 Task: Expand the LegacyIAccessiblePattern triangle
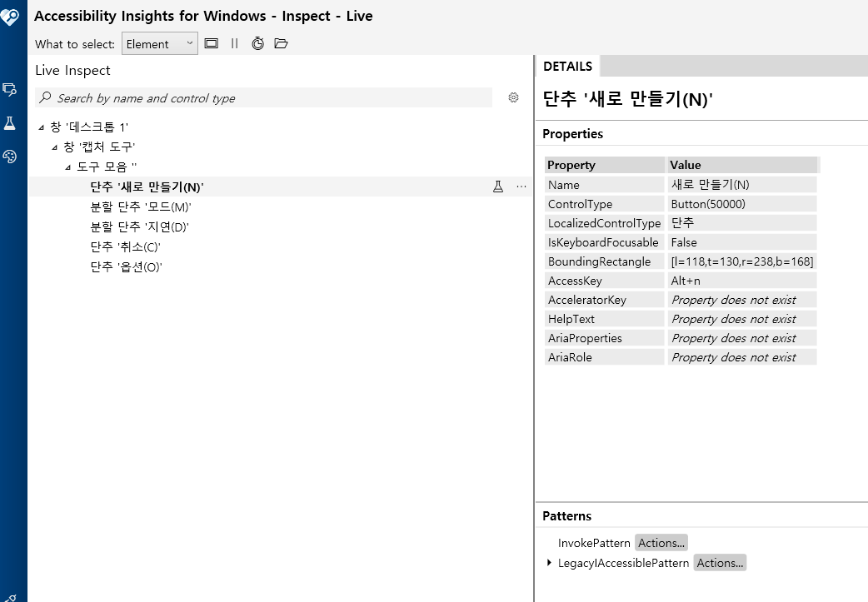[x=549, y=563]
